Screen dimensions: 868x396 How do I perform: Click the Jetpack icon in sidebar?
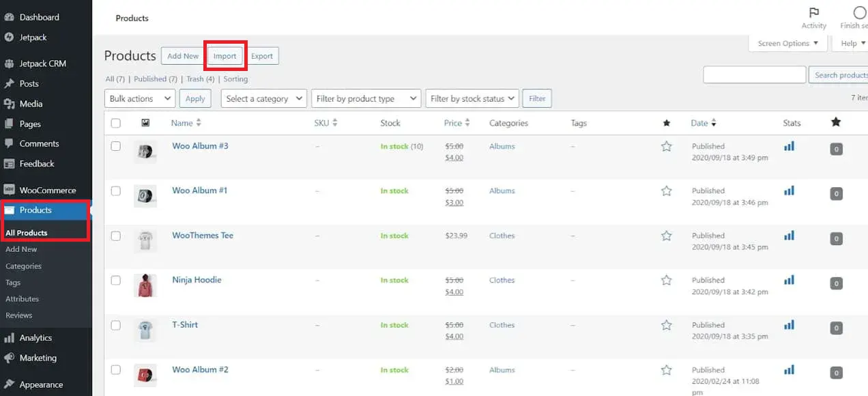point(9,38)
